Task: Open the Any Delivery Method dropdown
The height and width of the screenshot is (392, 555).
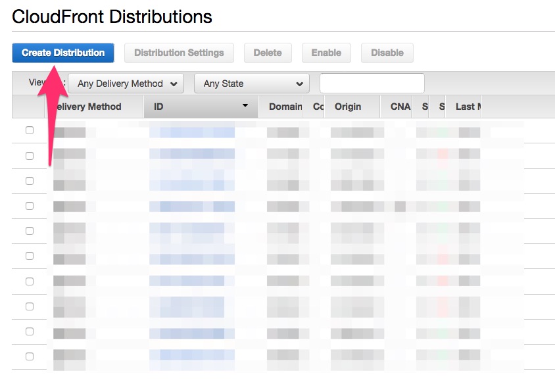Action: [x=125, y=84]
